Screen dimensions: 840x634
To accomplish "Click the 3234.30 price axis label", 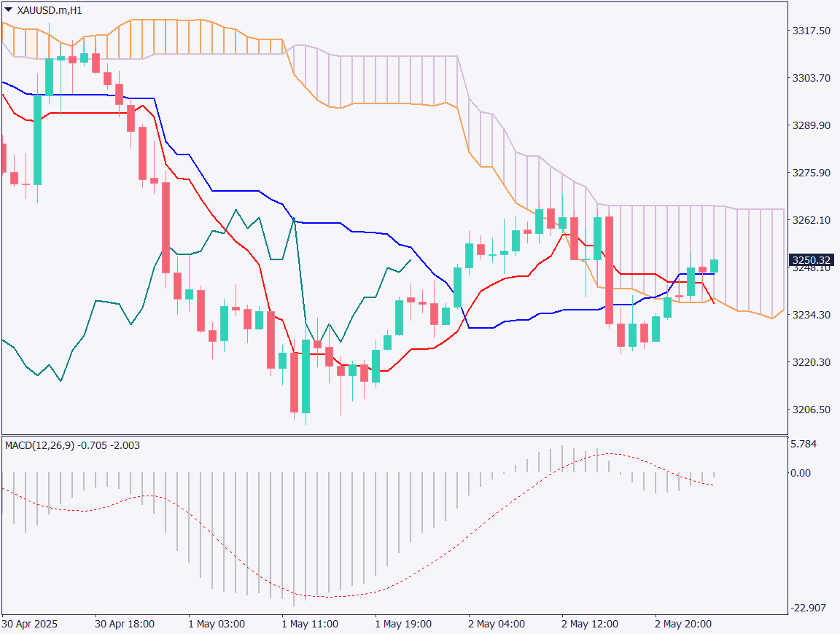I will [810, 315].
